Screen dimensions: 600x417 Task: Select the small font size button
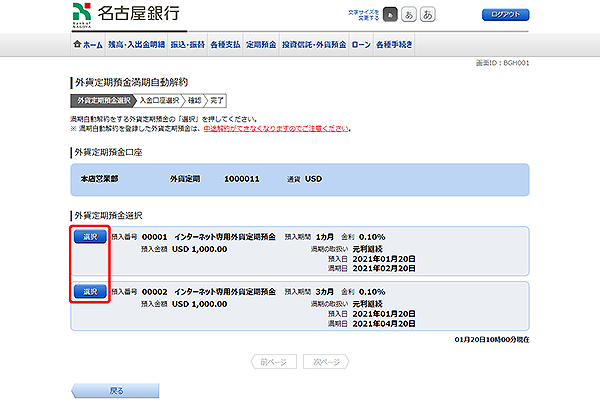(389, 15)
